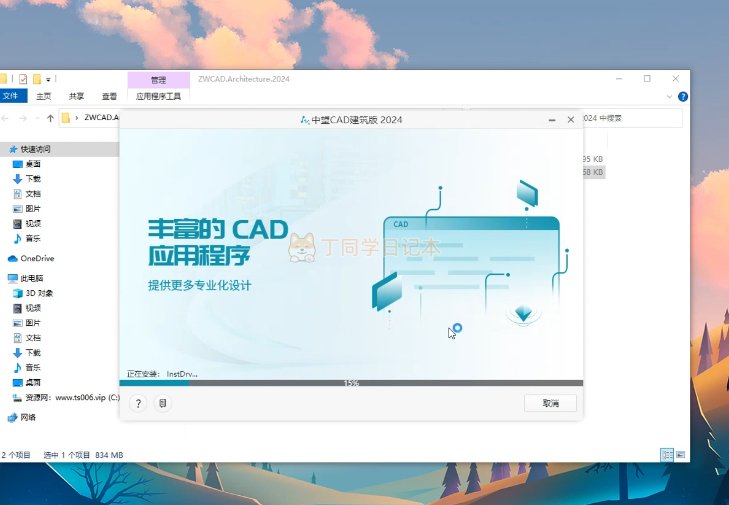Click the ZWCAD.A address bar path segment
The height and width of the screenshot is (505, 729).
101,118
